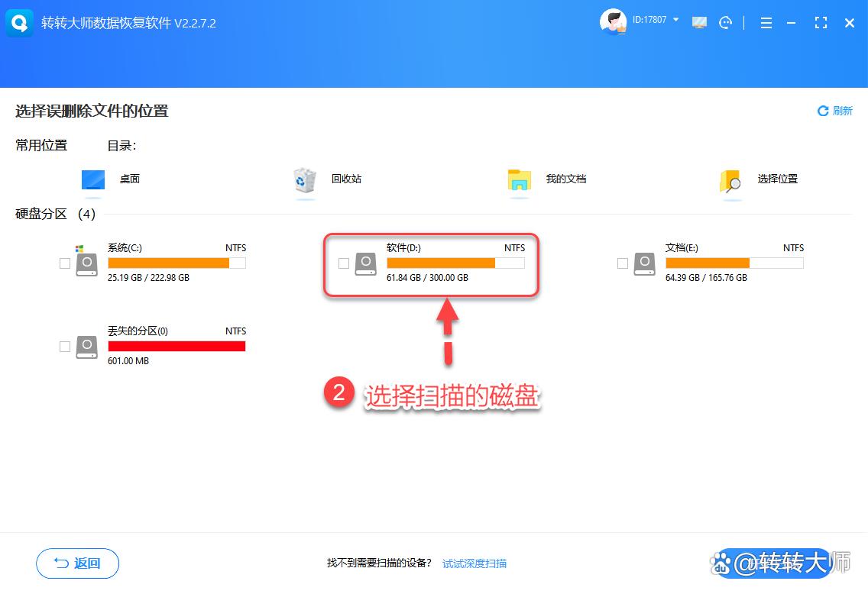Open the hamburger menu

(766, 23)
